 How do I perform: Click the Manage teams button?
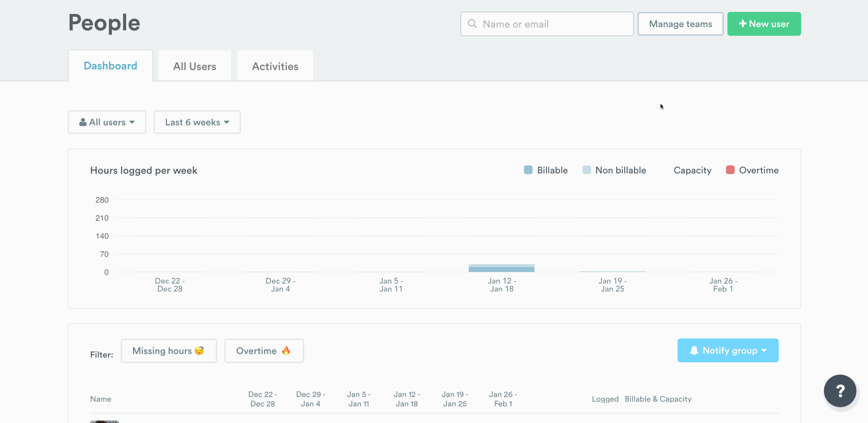(x=680, y=24)
